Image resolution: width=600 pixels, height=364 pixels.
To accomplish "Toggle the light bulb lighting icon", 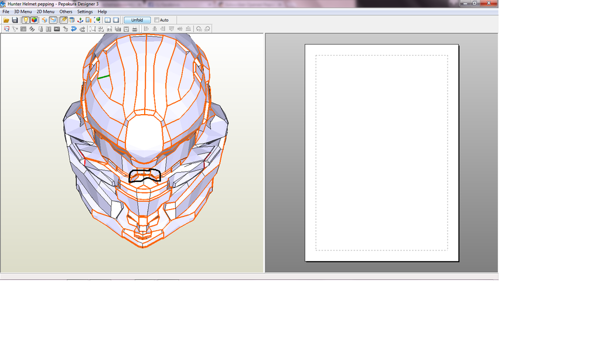I will click(x=26, y=20).
